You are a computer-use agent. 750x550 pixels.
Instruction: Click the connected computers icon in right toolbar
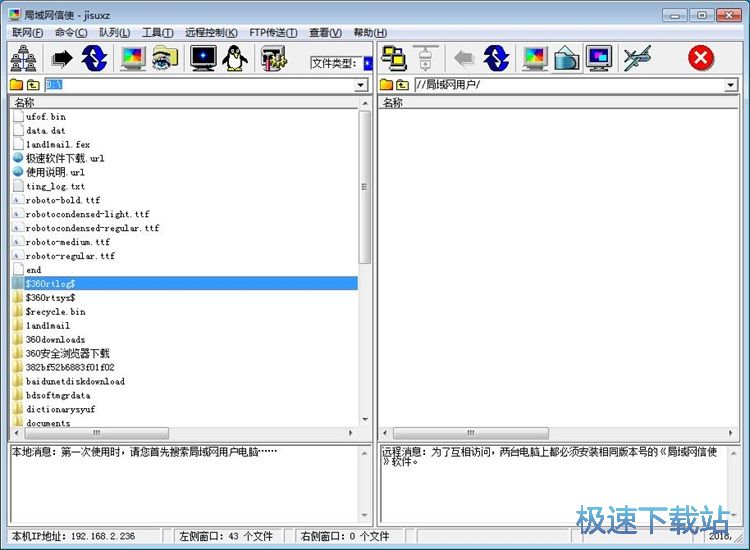394,58
